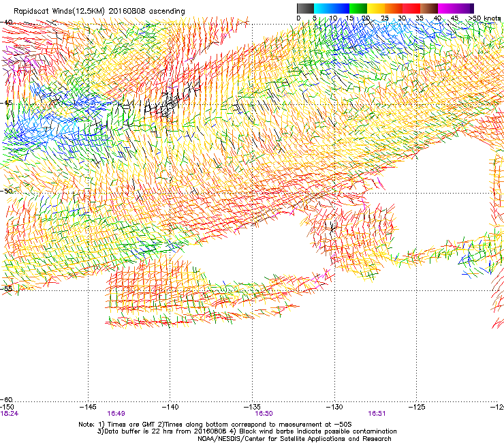504x443 pixels.
Task: Click the legend label '25'
Action: [x=385, y=18]
